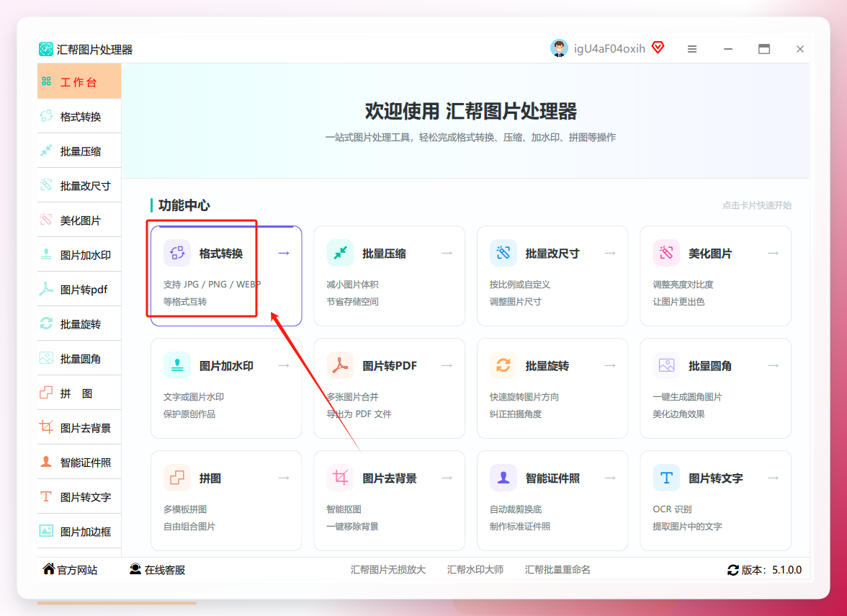Click the user avatar icon
The image size is (847, 616).
pos(559,49)
